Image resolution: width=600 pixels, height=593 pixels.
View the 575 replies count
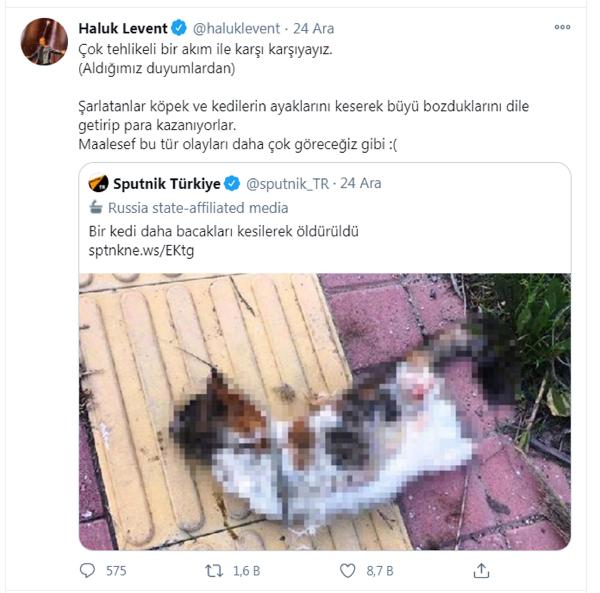point(116,571)
